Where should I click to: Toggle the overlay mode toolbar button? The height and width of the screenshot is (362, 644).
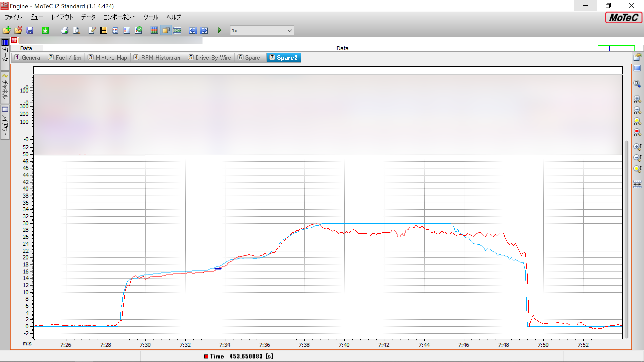tap(166, 30)
